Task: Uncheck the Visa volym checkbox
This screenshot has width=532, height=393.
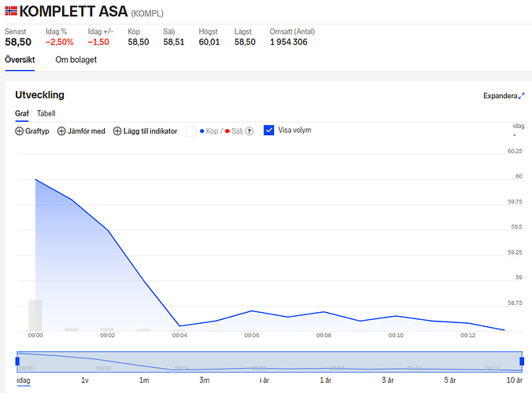Action: pos(268,130)
